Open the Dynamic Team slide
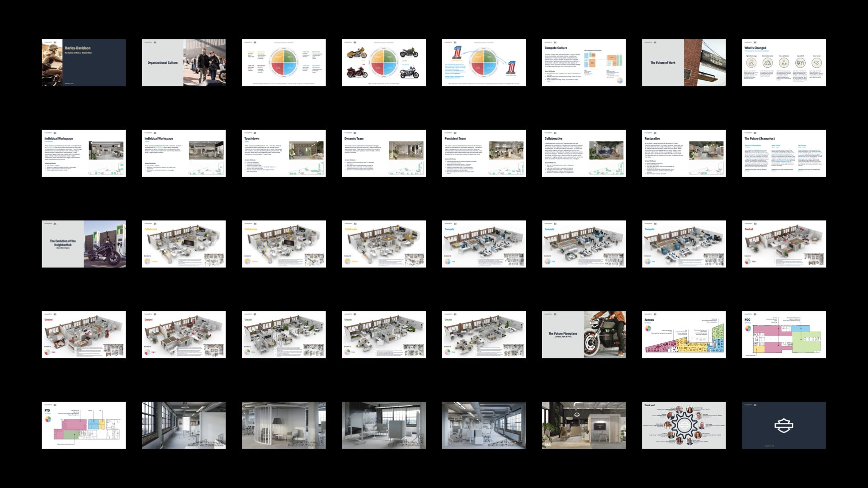868x488 pixels. pos(384,153)
